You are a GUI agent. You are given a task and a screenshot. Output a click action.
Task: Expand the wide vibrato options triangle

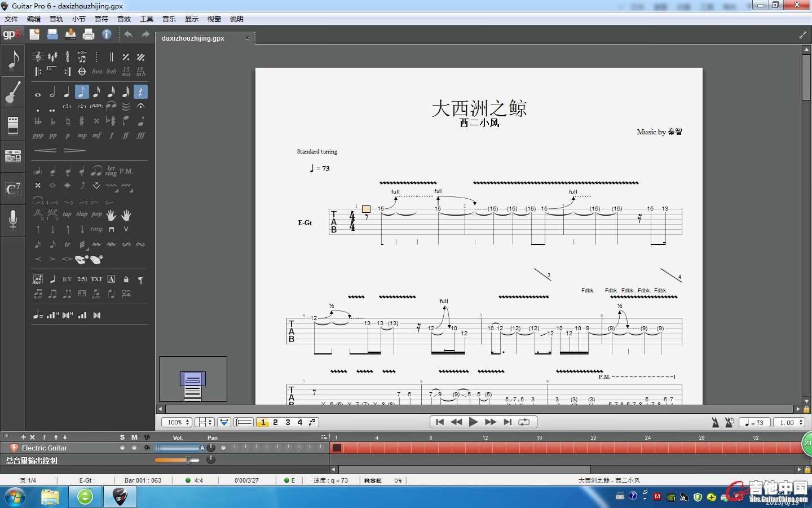pyautogui.click(x=131, y=190)
